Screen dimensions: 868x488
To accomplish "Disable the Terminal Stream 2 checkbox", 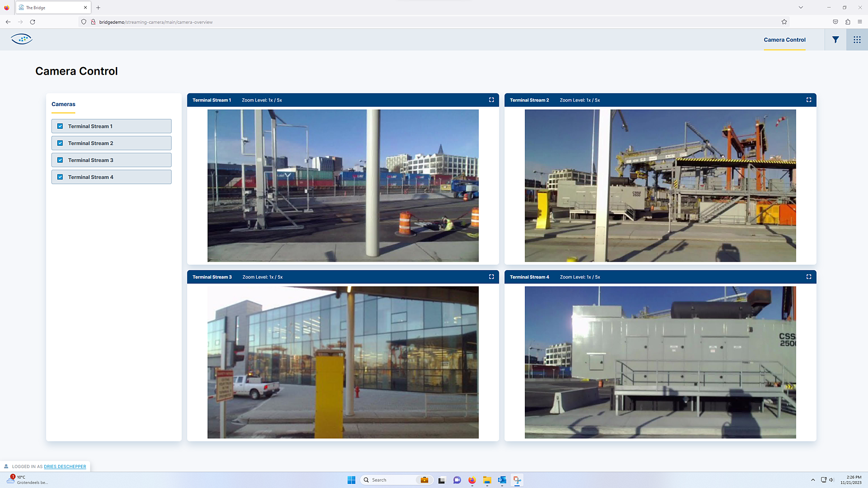I will (60, 143).
